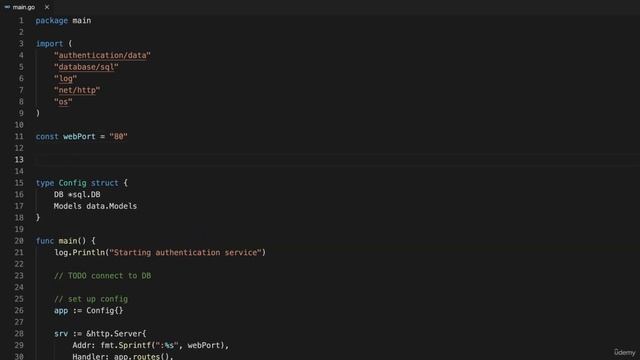Click line number 3 in gutter
This screenshot has height=360, width=640.
pyautogui.click(x=21, y=44)
